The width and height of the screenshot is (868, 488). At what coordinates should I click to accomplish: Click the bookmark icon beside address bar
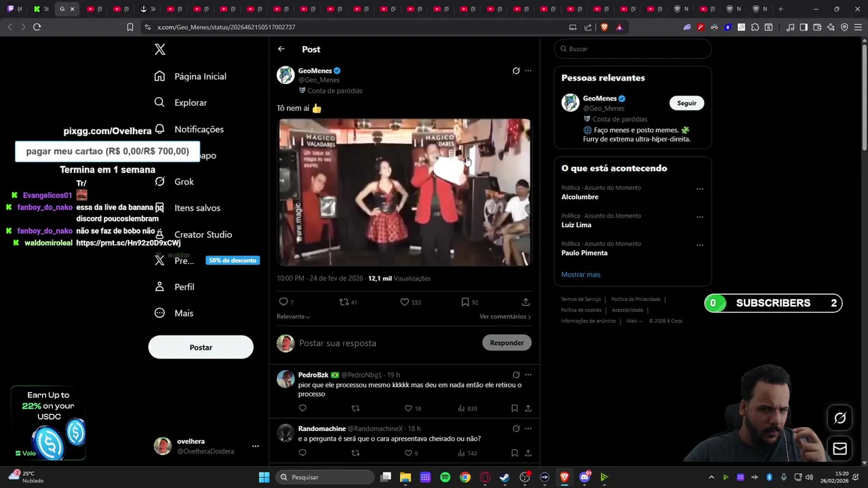point(130,27)
